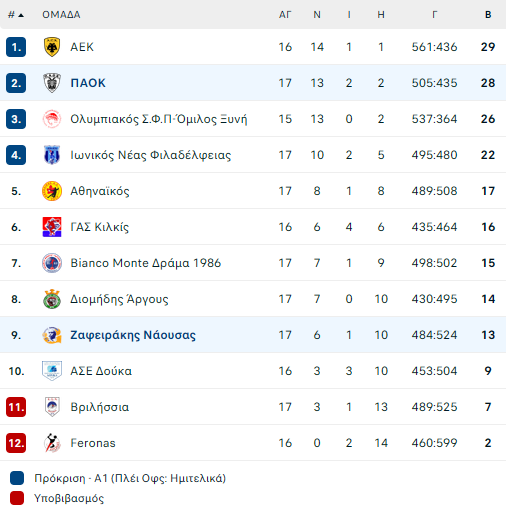Click the Αθηναϊκός team logo

pyautogui.click(x=52, y=191)
